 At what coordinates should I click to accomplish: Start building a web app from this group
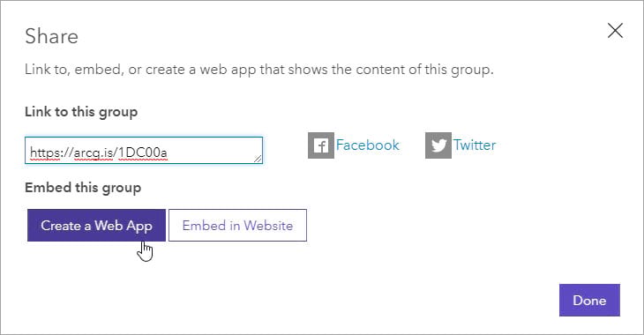point(96,226)
